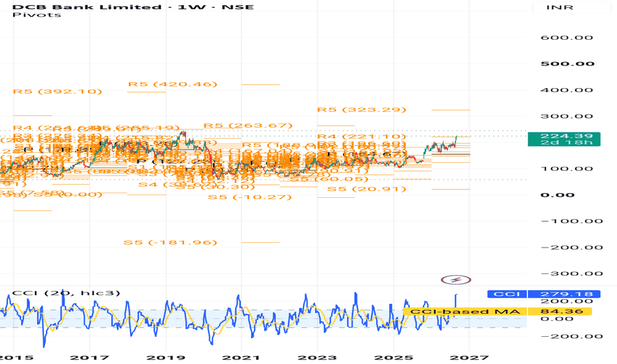Viewport: 617px width, 364px height.
Task: Click the red lightning bolt icon
Action: [455, 280]
